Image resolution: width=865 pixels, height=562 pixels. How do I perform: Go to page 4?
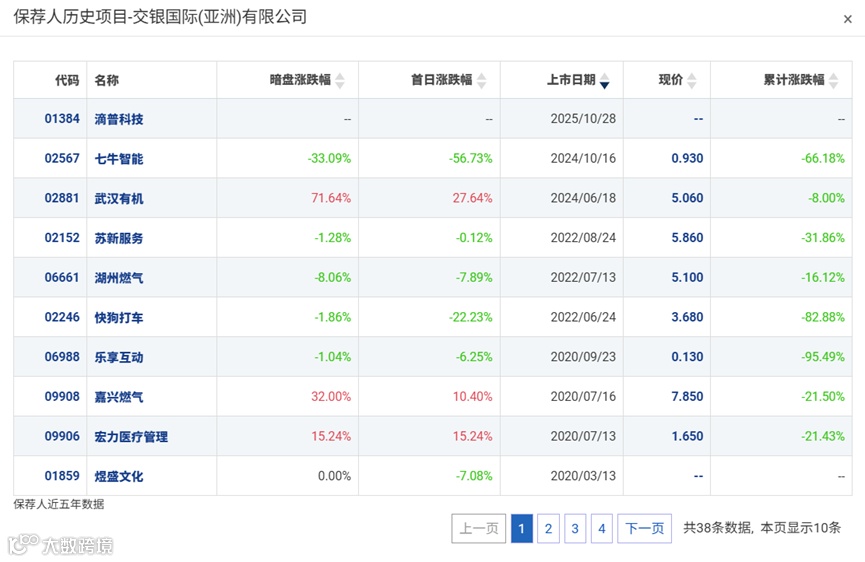[602, 528]
